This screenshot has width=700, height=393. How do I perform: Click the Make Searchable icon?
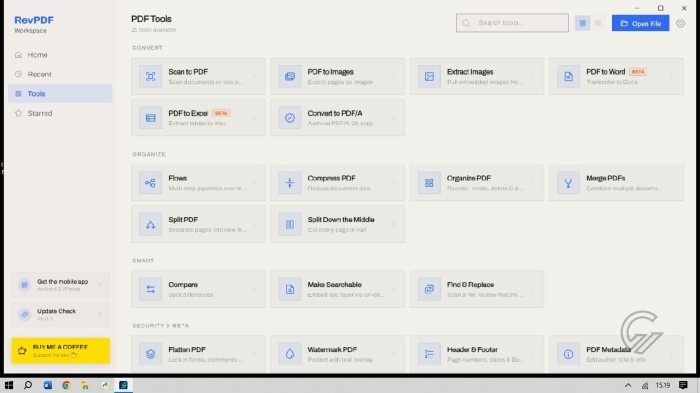(290, 289)
